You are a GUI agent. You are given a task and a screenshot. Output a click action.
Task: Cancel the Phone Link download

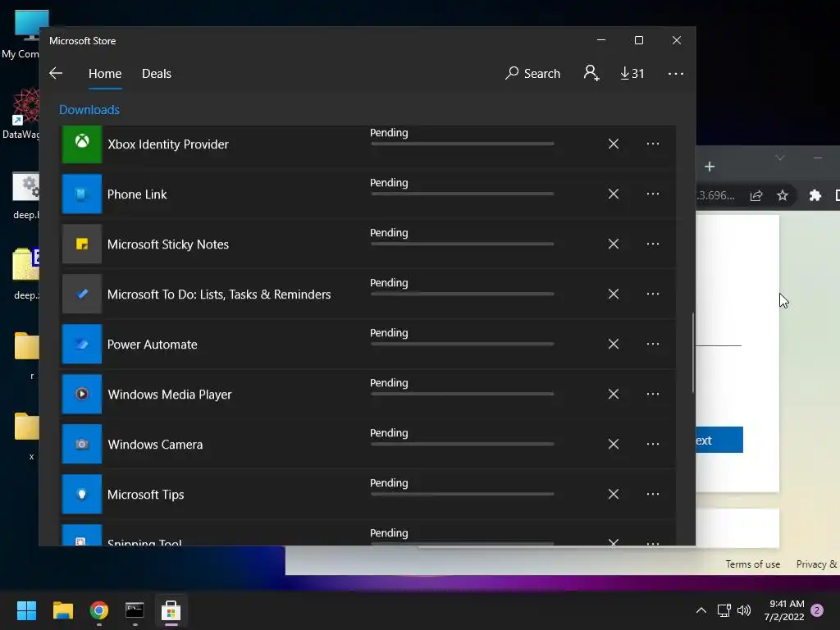(x=614, y=194)
